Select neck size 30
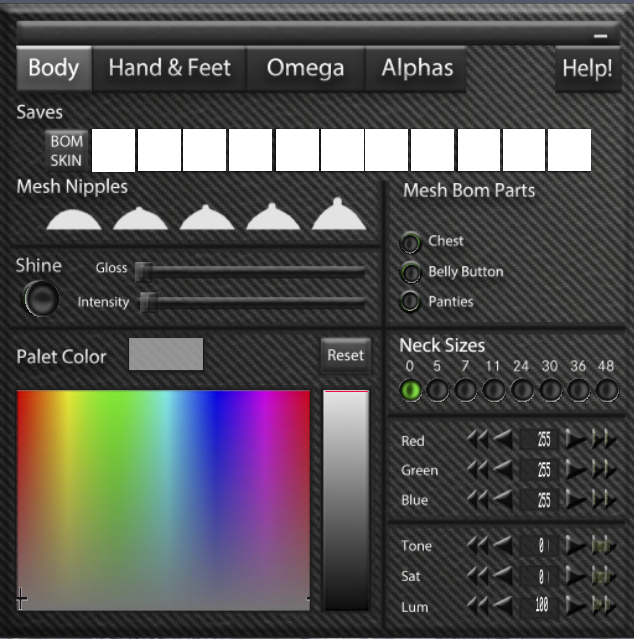634x639 pixels. coord(550,390)
